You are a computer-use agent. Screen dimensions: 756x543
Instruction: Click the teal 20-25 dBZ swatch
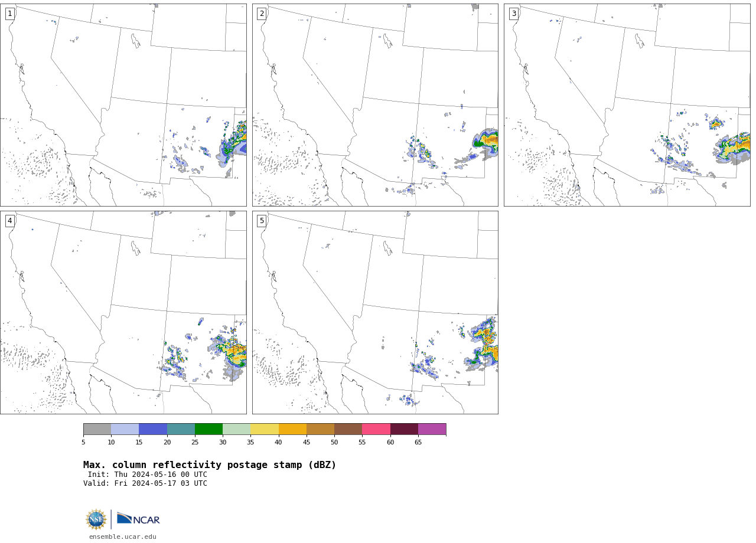tap(181, 429)
